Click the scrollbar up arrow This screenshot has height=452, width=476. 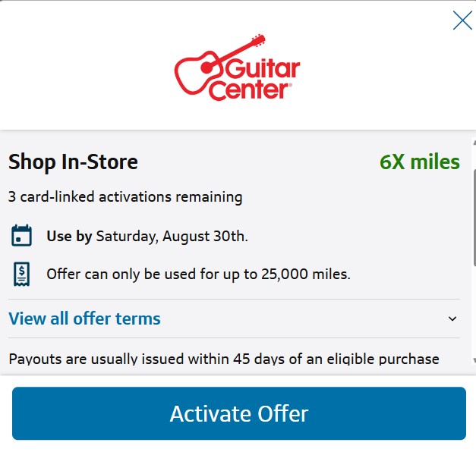point(474,142)
